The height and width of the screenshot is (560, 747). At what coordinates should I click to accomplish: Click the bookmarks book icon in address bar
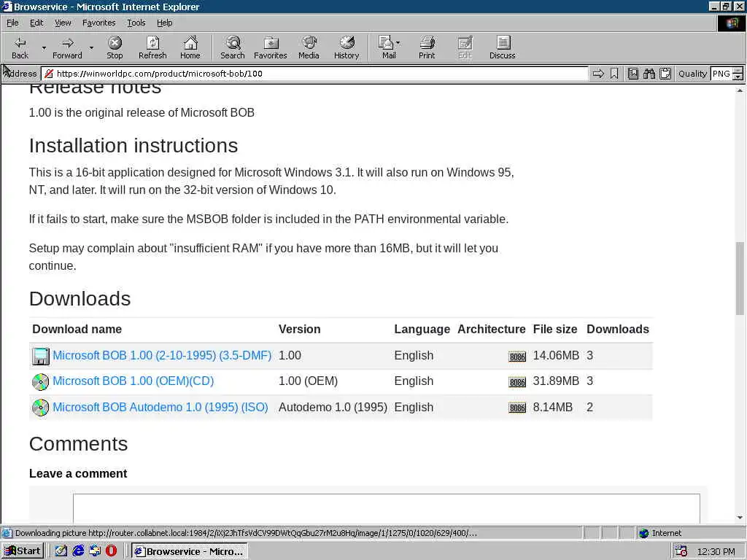[x=632, y=74]
